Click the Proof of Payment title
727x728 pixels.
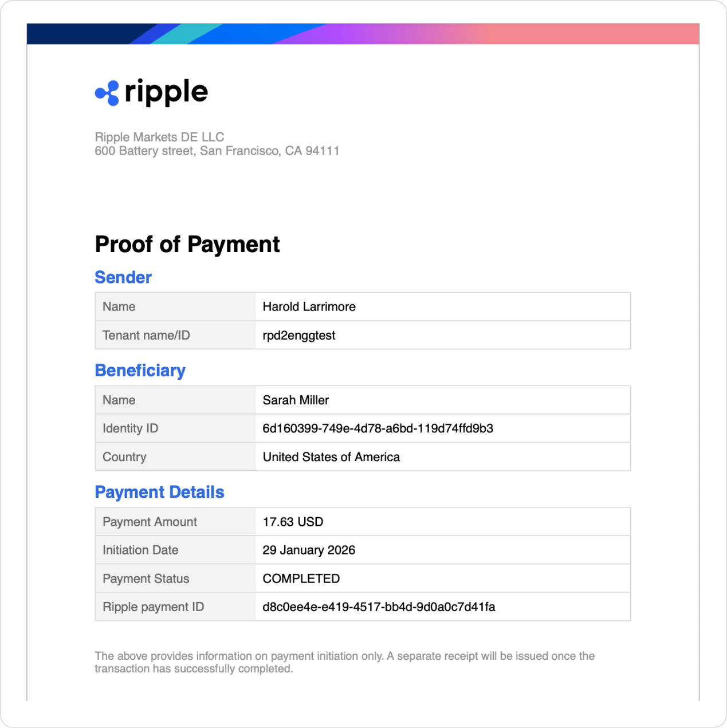tap(187, 245)
